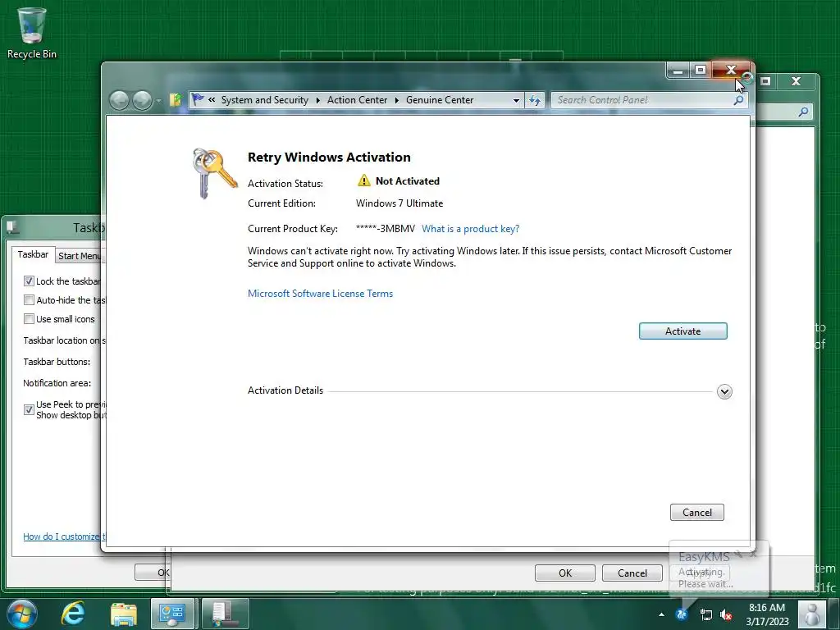Click the Not Activated warning icon
The image size is (840, 630).
pos(363,180)
